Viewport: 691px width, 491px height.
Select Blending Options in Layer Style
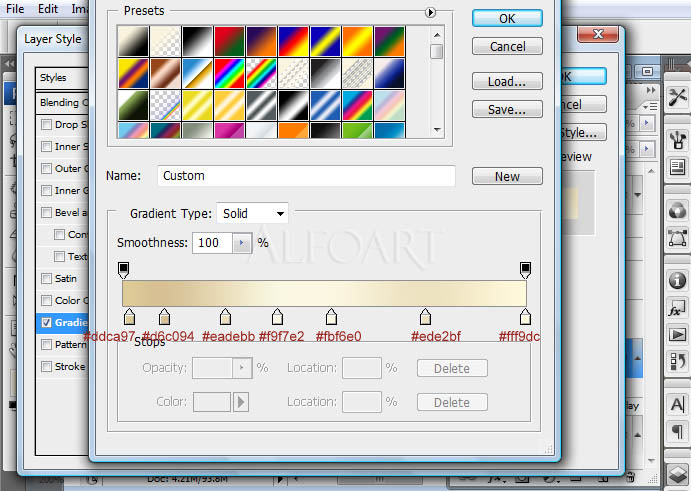click(62, 103)
